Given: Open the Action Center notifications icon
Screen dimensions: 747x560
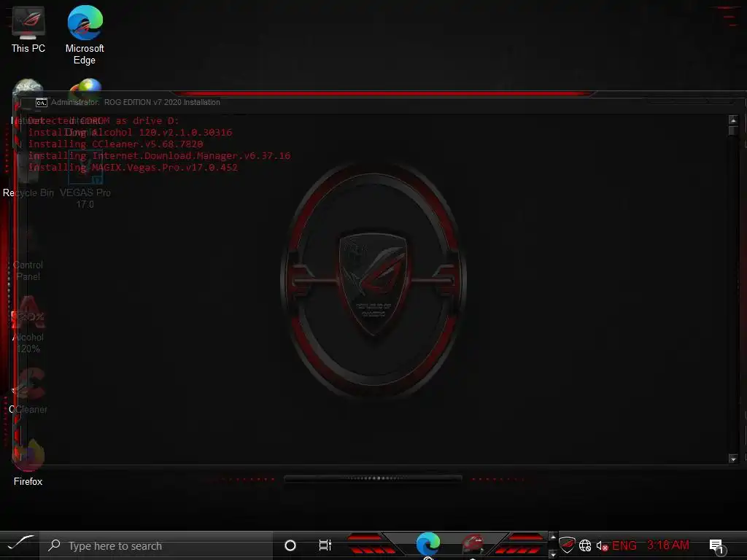Looking at the screenshot, I should (718, 547).
